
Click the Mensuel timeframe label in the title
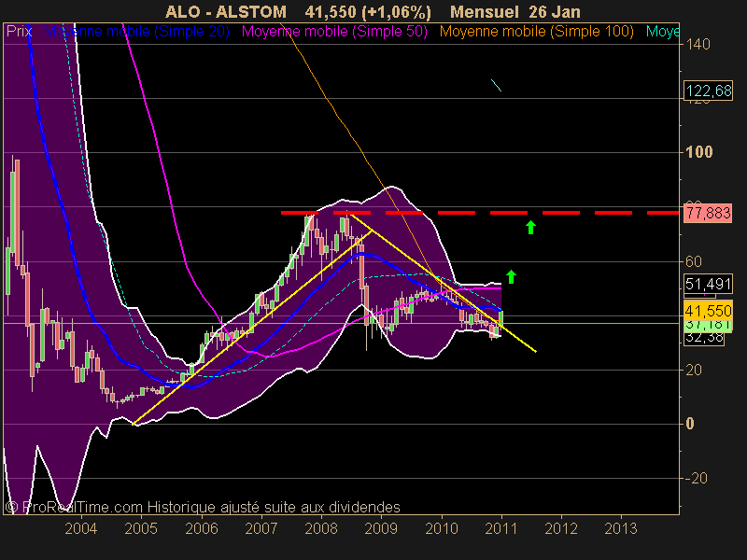click(x=485, y=12)
